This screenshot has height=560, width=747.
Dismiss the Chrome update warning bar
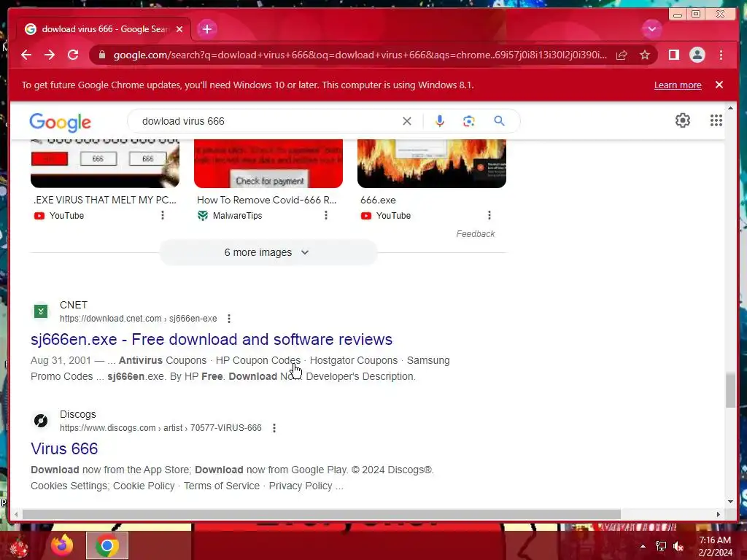[x=719, y=85]
